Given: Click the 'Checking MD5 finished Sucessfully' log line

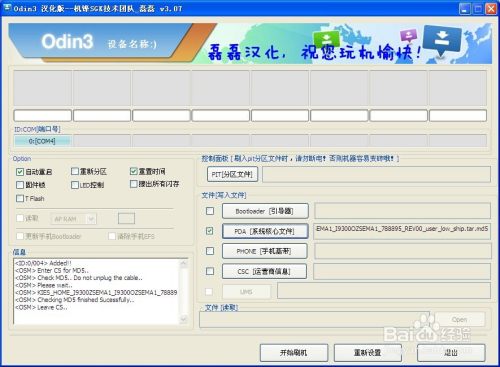Looking at the screenshot, I should pos(74,300).
